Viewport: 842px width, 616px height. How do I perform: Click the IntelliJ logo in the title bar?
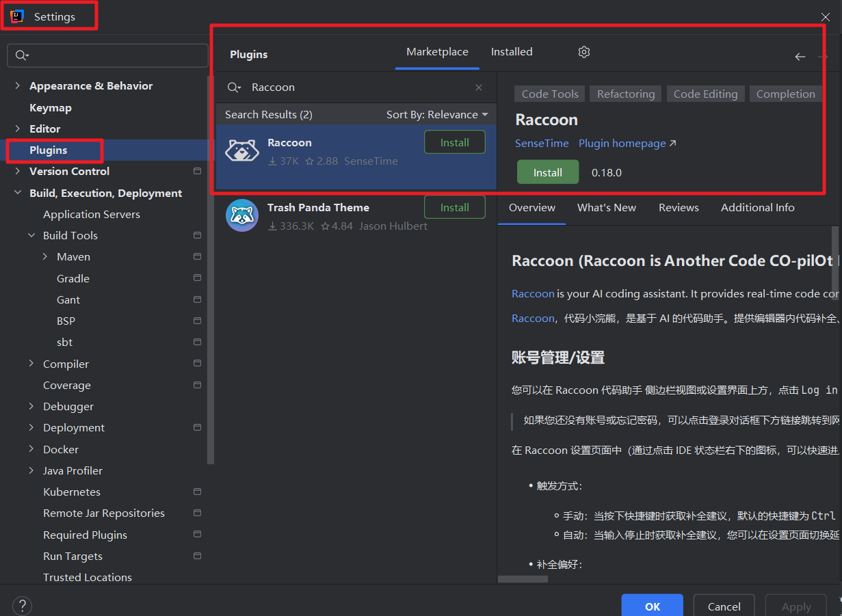click(x=18, y=16)
